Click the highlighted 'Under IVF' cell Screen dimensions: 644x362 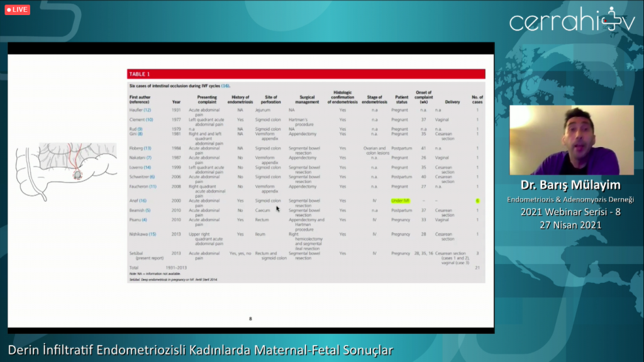tap(401, 200)
